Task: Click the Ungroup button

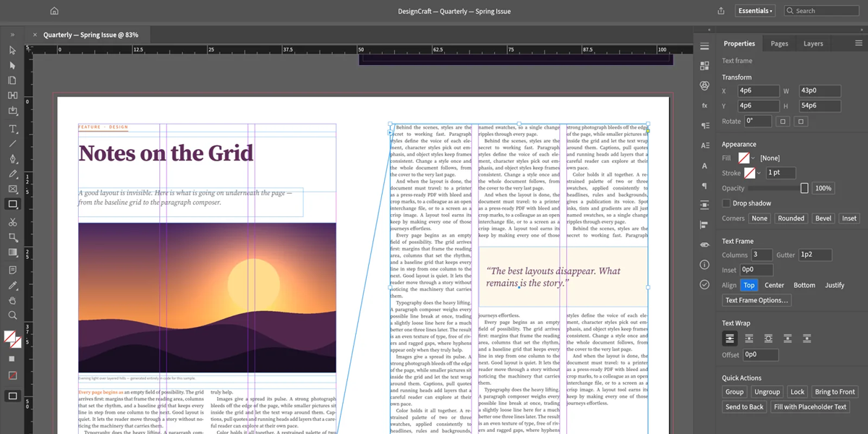Action: click(767, 391)
